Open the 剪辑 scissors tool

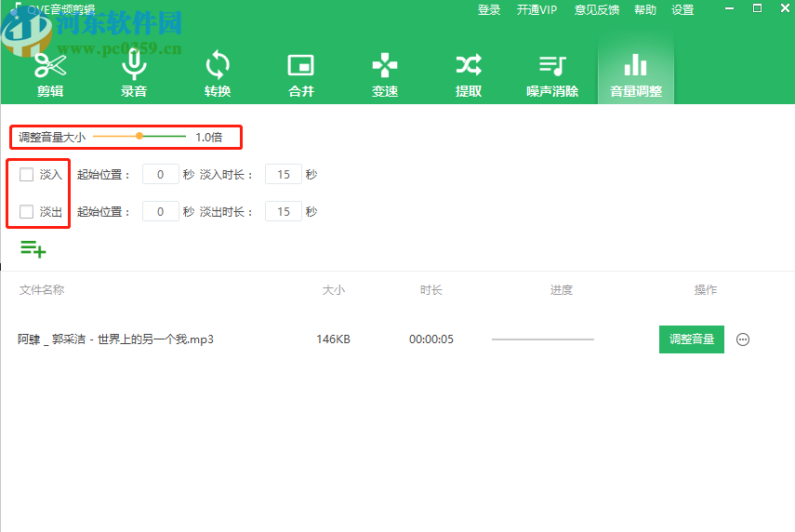[50, 74]
